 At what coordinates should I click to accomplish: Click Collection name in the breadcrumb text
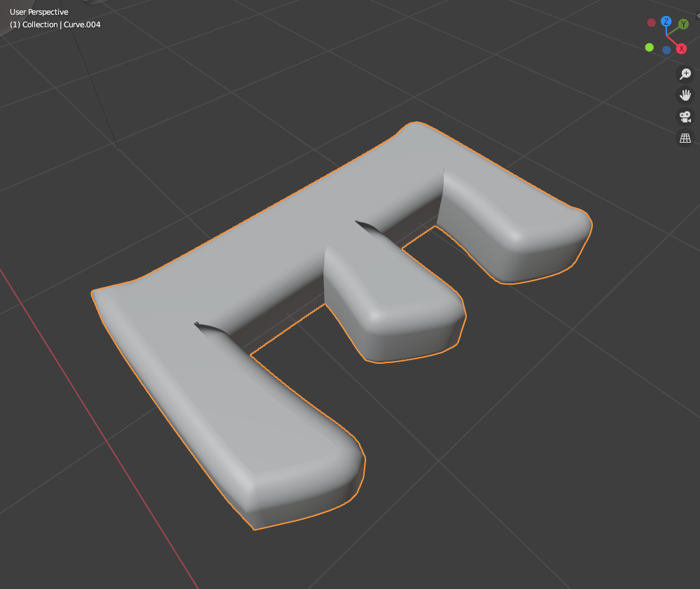coord(42,24)
